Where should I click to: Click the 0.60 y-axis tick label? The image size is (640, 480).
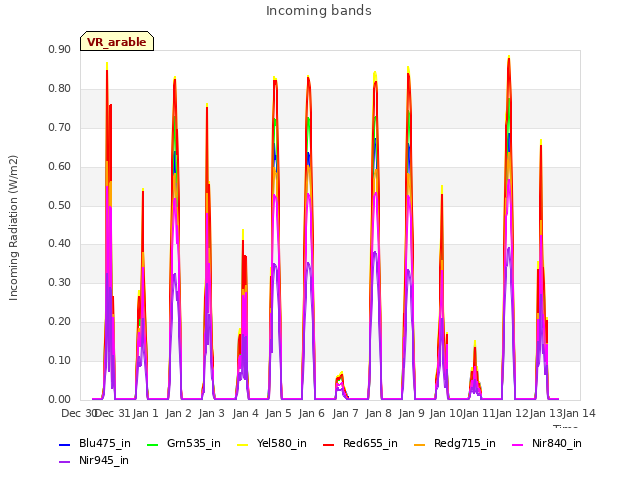click(x=60, y=166)
